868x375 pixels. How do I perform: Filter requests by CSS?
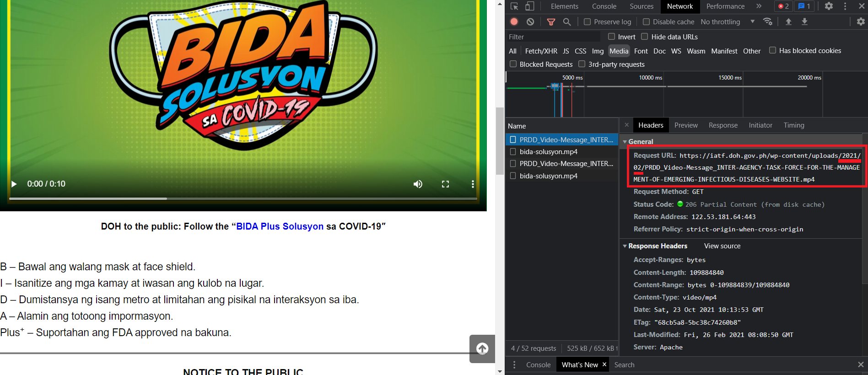coord(580,51)
